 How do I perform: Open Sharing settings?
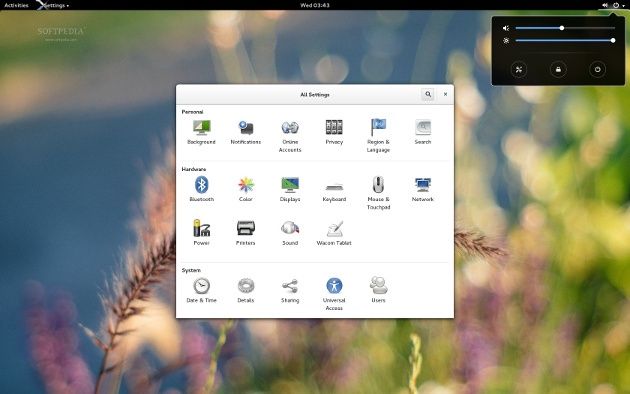[x=290, y=290]
